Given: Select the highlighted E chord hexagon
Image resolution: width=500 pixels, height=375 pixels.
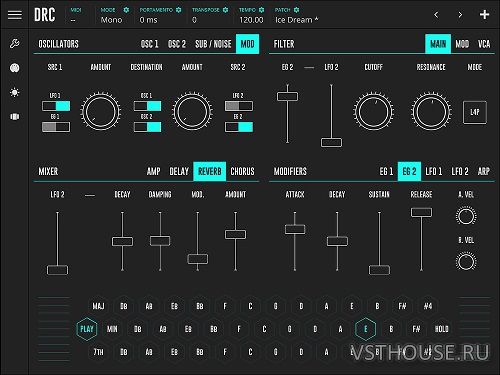Looking at the screenshot, I should (365, 329).
